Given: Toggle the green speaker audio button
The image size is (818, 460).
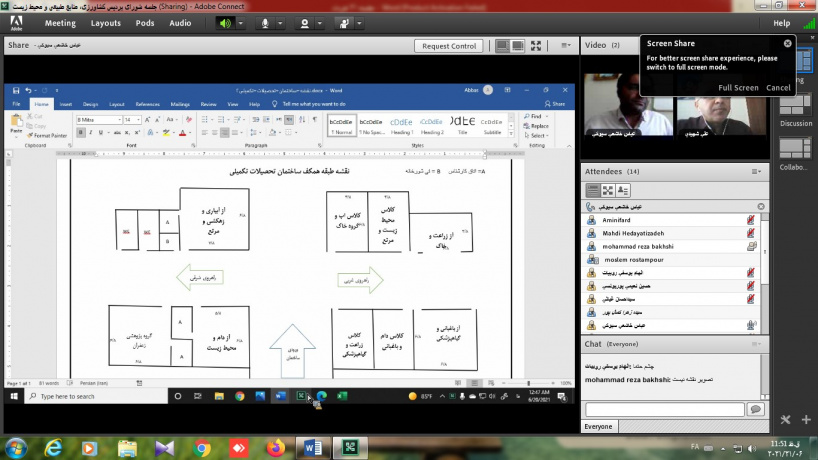Looking at the screenshot, I should tap(225, 23).
